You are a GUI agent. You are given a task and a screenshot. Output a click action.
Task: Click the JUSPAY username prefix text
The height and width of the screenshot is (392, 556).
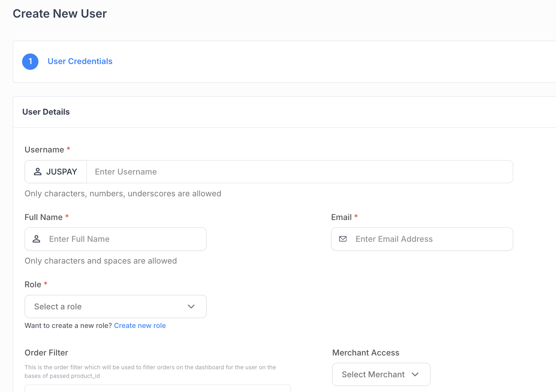click(61, 172)
